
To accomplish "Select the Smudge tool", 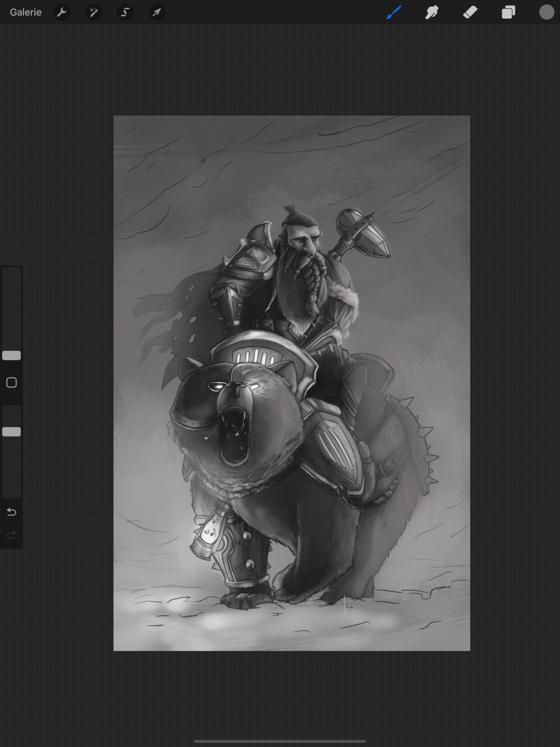I will [432, 12].
